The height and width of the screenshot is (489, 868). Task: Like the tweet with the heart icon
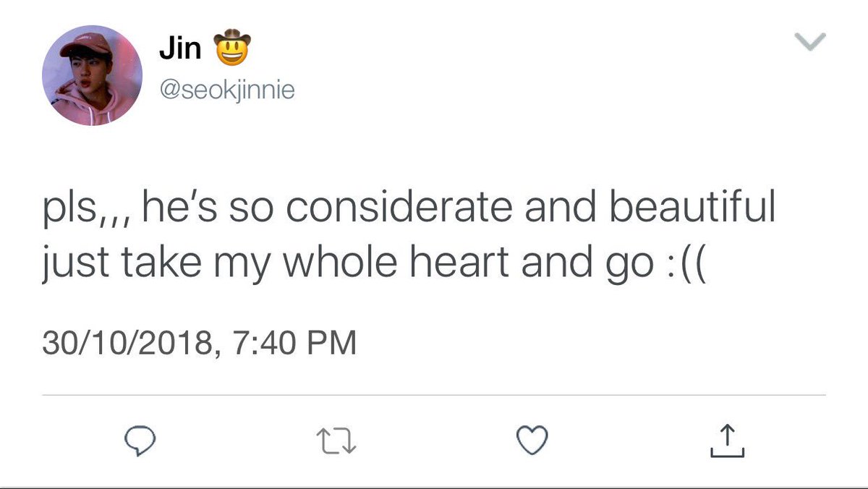tap(532, 440)
